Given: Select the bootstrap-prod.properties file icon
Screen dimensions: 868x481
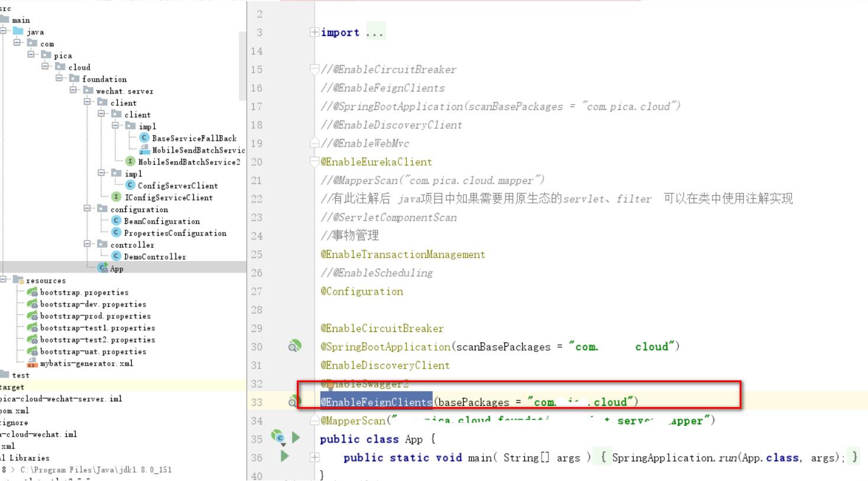Looking at the screenshot, I should (x=32, y=315).
